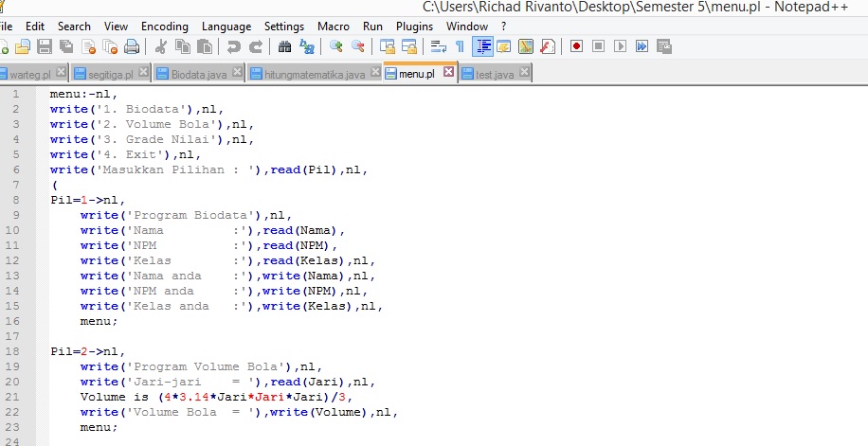The width and height of the screenshot is (868, 446).
Task: Toggle Show All Characters pilcrow icon
Action: [460, 46]
